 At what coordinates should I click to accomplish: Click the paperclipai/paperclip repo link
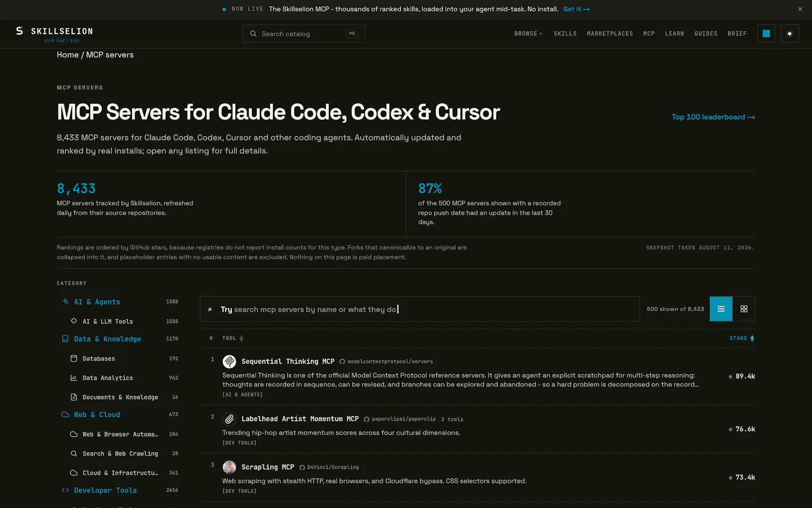[x=404, y=419]
